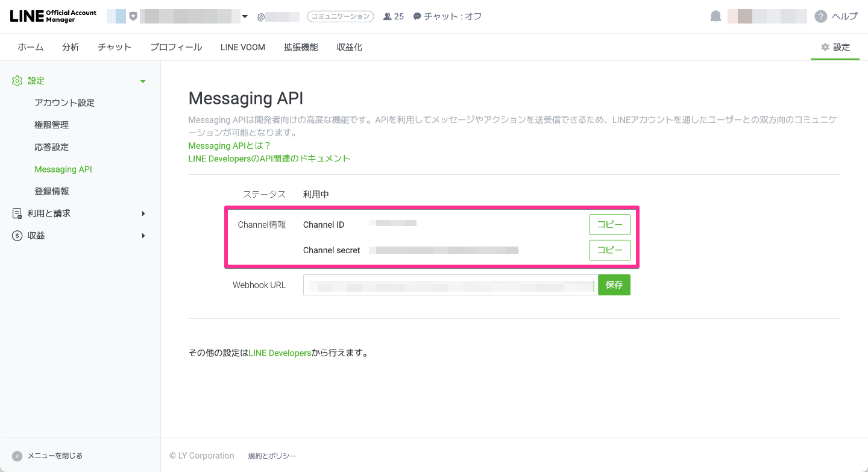Open the notification bell
Screen dimensions: 868x472
tap(715, 17)
